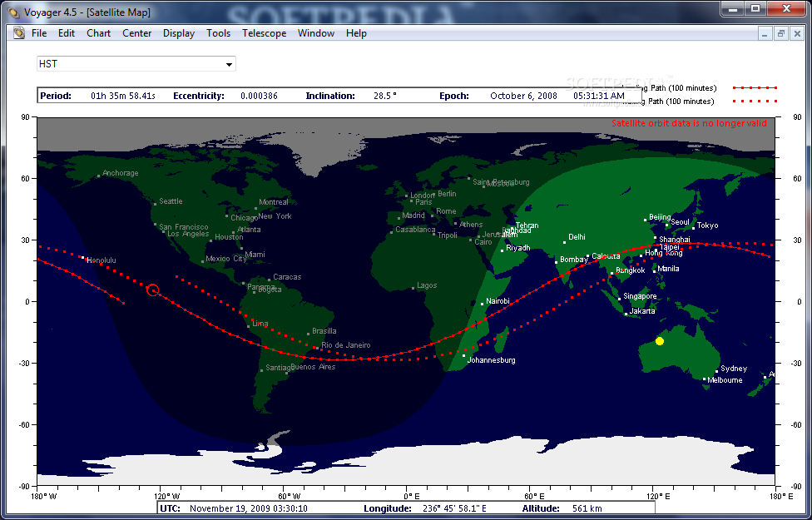
Task: Click the orbit data no longer valid warning
Action: 689,123
